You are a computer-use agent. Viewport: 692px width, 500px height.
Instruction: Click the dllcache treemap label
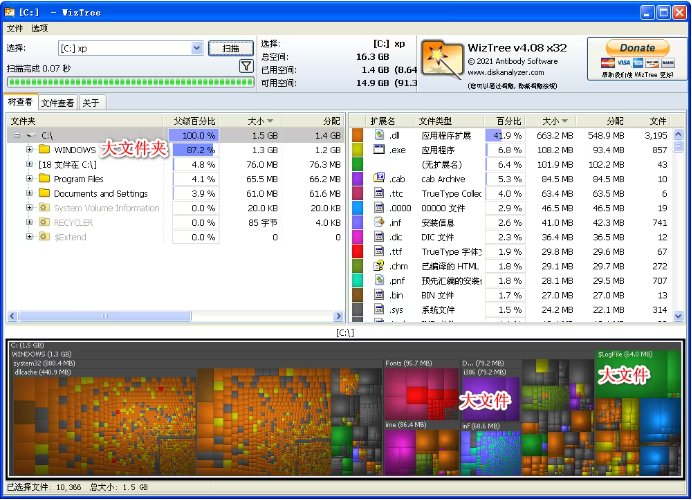point(43,372)
